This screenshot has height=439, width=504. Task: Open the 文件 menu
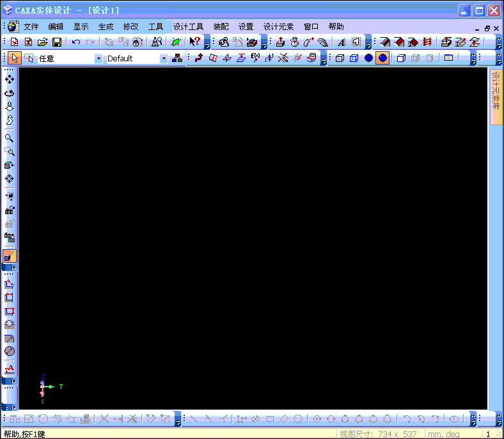pyautogui.click(x=31, y=27)
